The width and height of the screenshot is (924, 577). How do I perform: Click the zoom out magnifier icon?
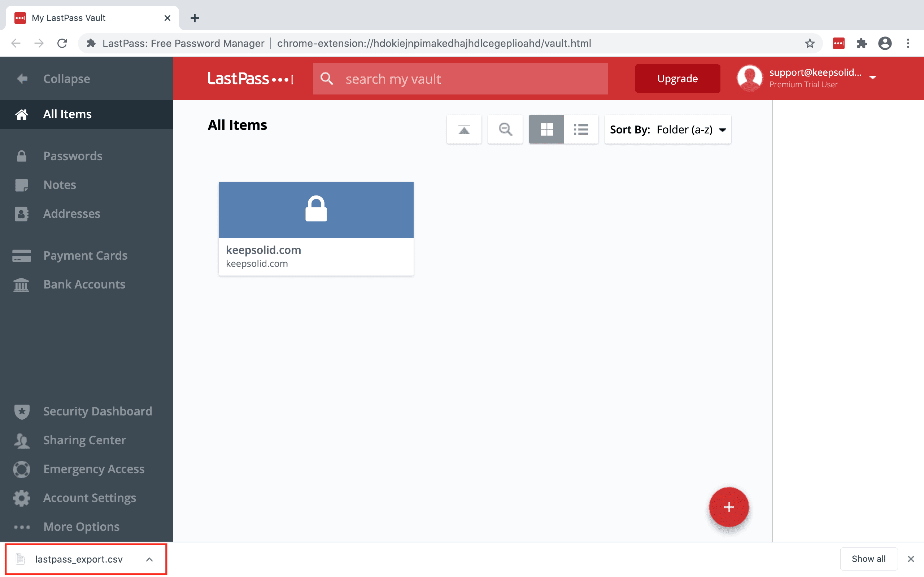505,130
